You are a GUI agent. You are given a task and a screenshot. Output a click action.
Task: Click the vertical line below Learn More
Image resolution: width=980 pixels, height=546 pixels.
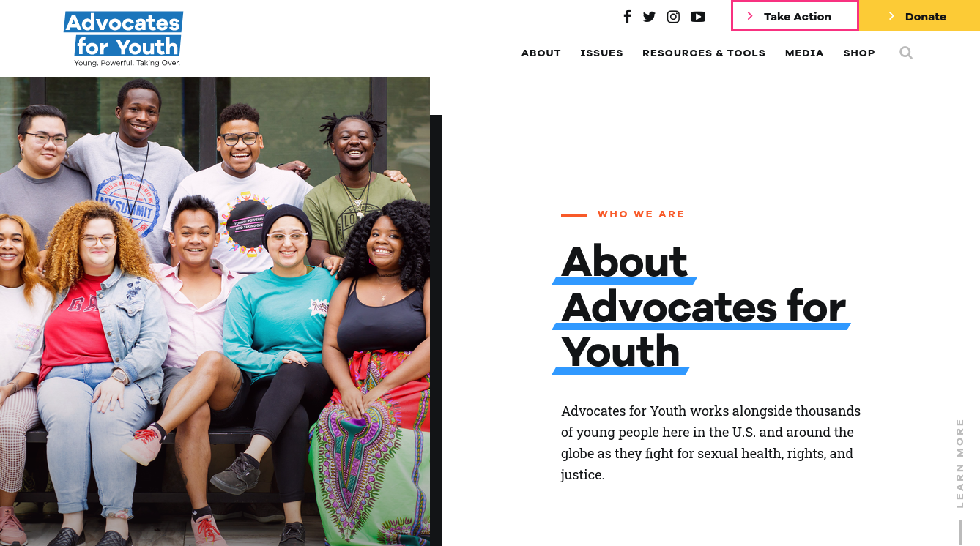pos(959,532)
